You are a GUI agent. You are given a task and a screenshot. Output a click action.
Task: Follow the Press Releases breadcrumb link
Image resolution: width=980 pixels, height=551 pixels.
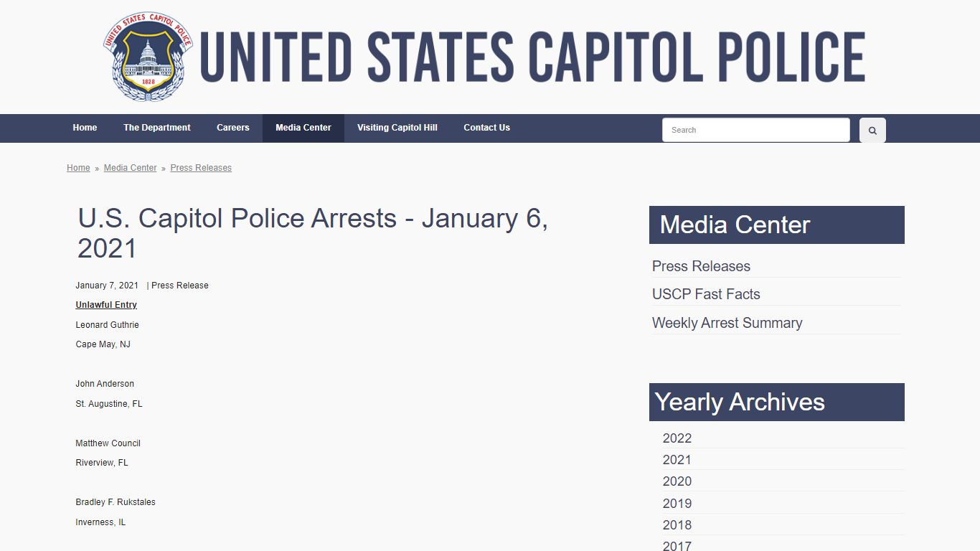(201, 168)
